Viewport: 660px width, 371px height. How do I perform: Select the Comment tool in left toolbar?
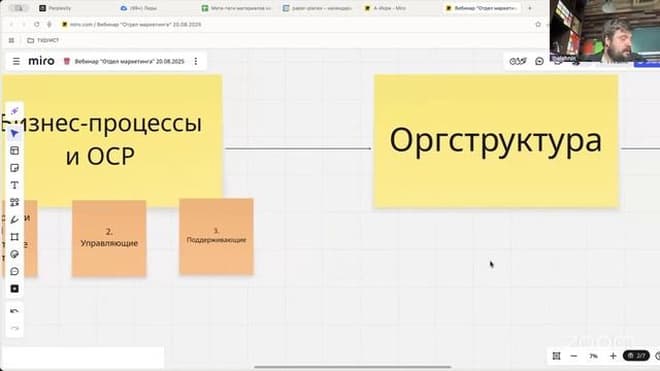(x=14, y=272)
